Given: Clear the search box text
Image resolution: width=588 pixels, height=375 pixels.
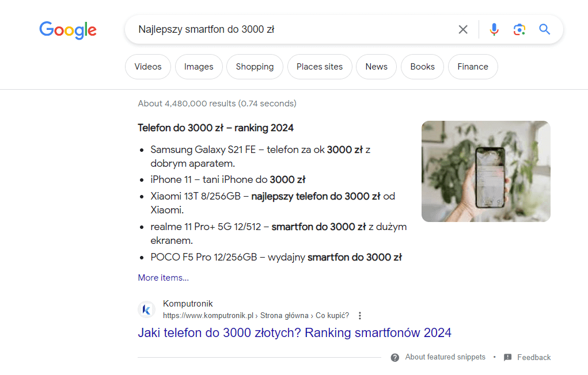Looking at the screenshot, I should 463,29.
